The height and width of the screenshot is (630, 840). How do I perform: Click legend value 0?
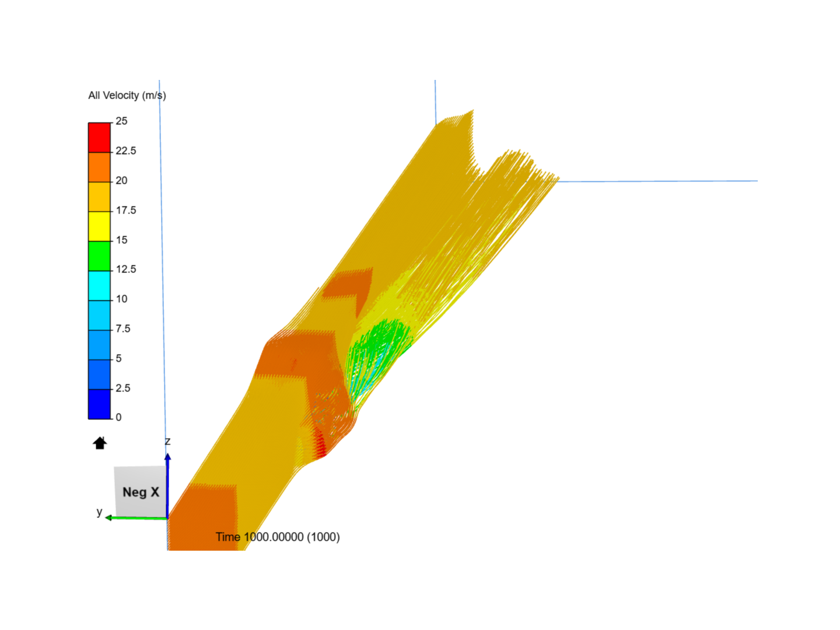tap(118, 417)
